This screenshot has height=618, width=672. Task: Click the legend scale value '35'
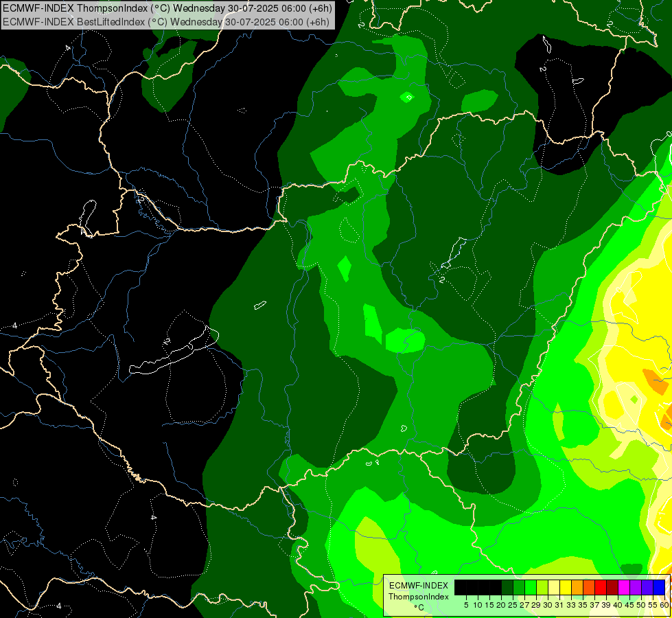coord(583,605)
